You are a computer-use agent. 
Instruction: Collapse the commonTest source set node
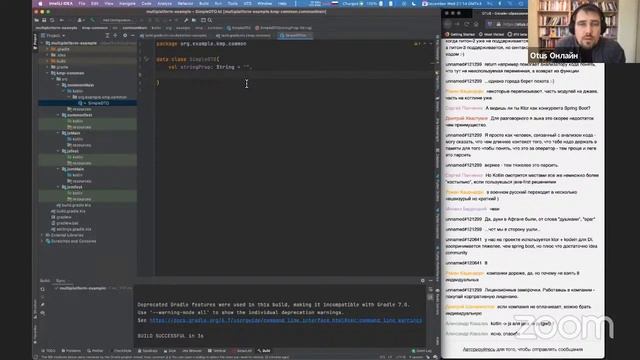(58, 115)
